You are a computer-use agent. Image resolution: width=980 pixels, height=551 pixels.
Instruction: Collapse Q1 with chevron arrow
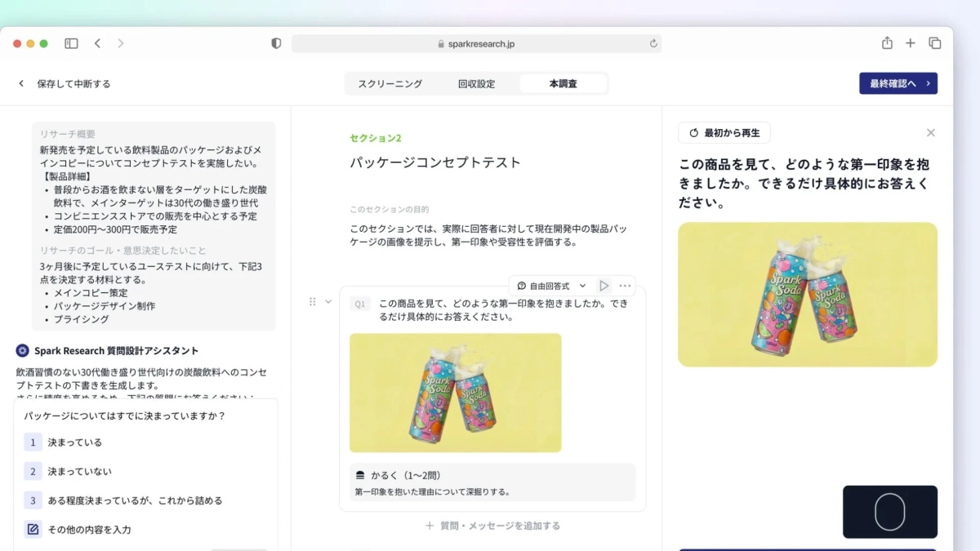(x=328, y=302)
